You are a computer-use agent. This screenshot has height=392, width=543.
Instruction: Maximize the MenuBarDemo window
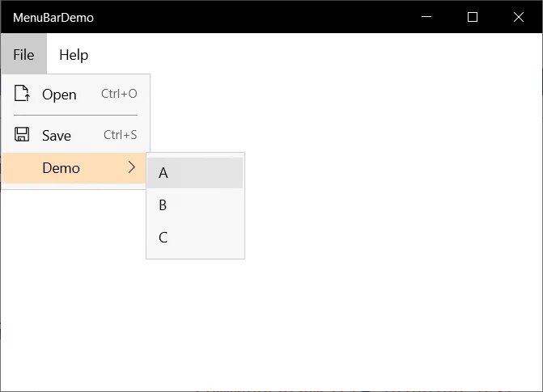pyautogui.click(x=473, y=17)
